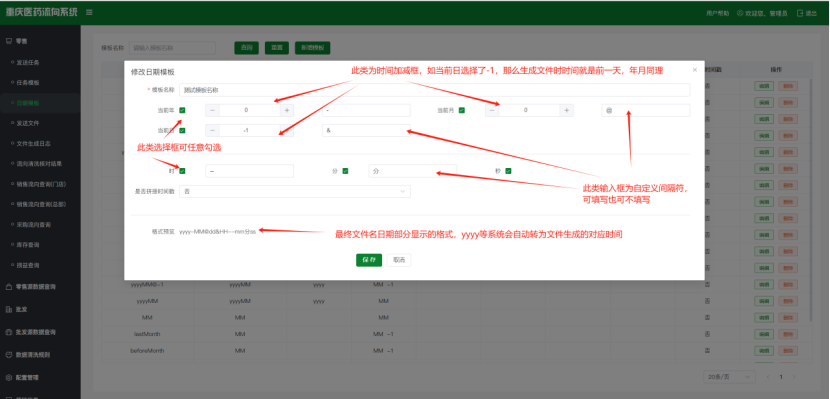Click the logout icon in header
This screenshot has width=830, height=399.
[x=799, y=13]
